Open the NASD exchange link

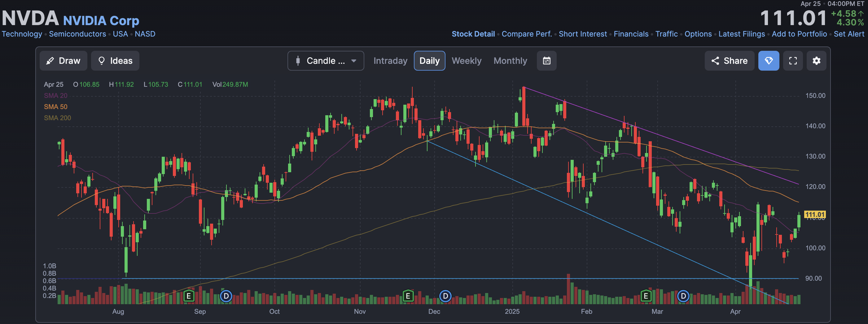click(x=145, y=34)
